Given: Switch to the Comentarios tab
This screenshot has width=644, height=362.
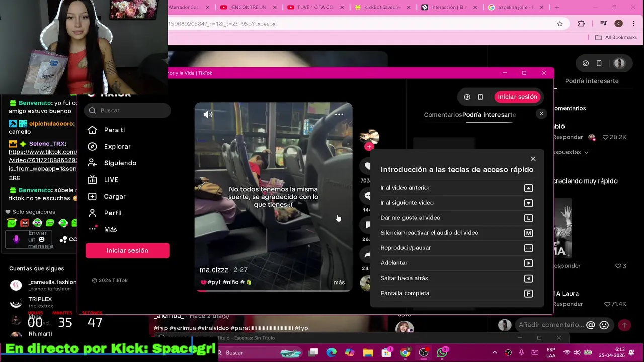Looking at the screenshot, I should (443, 115).
